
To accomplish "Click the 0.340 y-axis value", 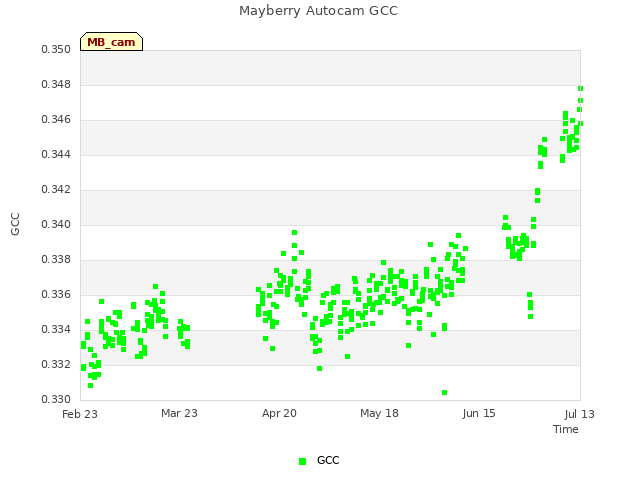I will point(56,224).
